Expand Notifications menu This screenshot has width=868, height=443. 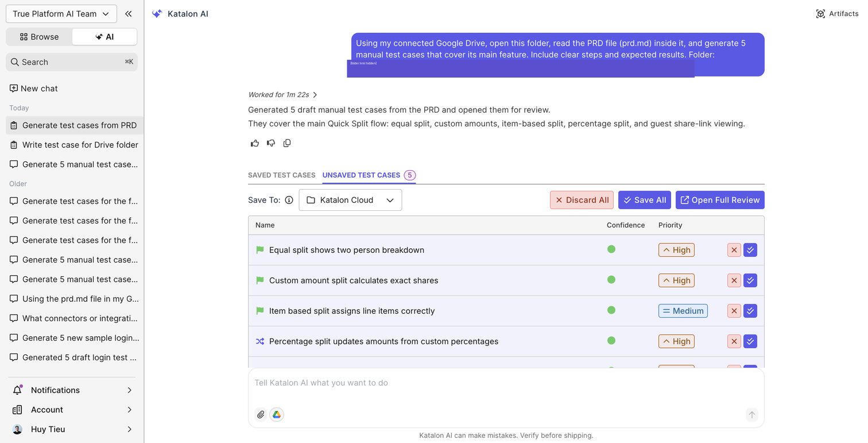tap(72, 390)
